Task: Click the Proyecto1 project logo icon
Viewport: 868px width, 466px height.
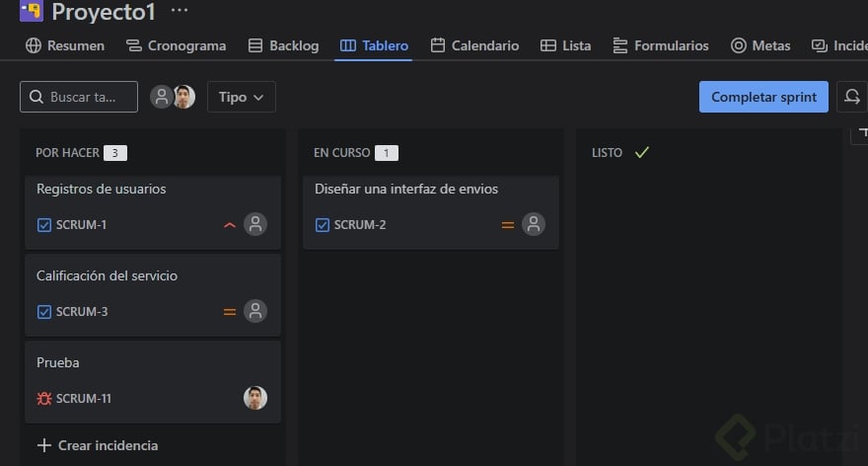Action: pyautogui.click(x=32, y=11)
